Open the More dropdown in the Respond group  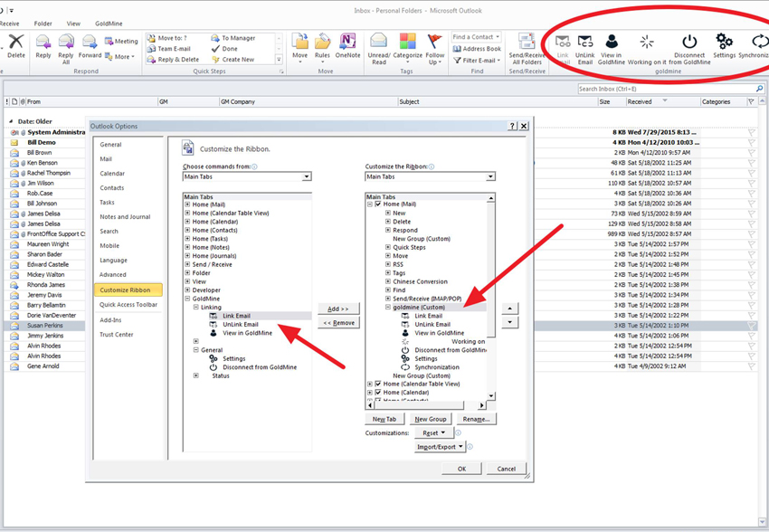[x=121, y=57]
